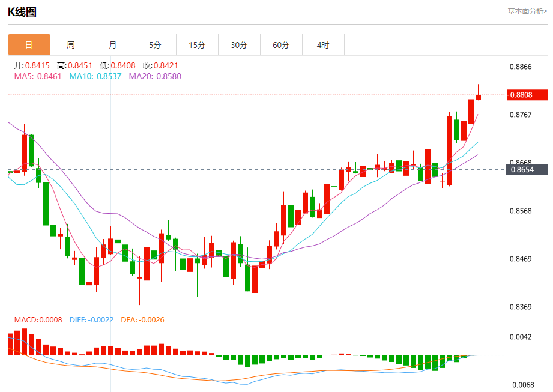Click the 0.8866 axis label

pyautogui.click(x=521, y=67)
